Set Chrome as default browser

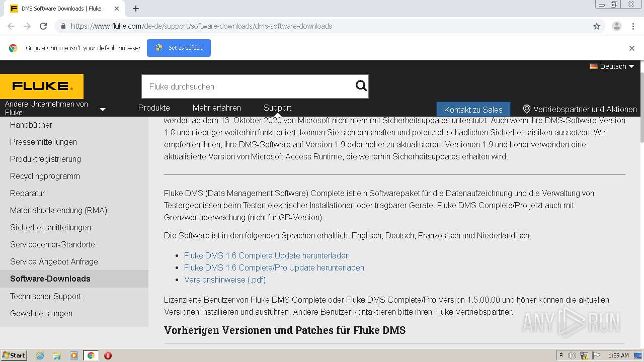[x=179, y=48]
